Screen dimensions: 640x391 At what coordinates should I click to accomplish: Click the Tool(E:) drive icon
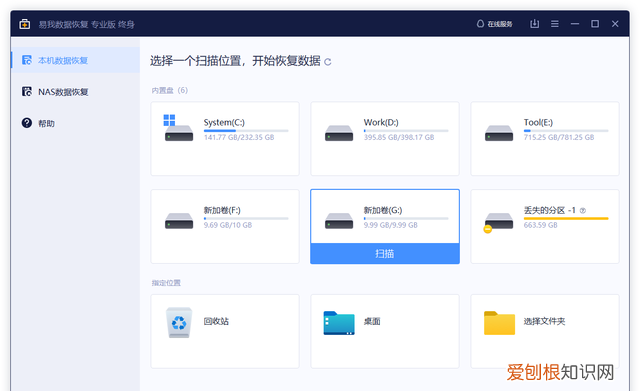(x=499, y=133)
